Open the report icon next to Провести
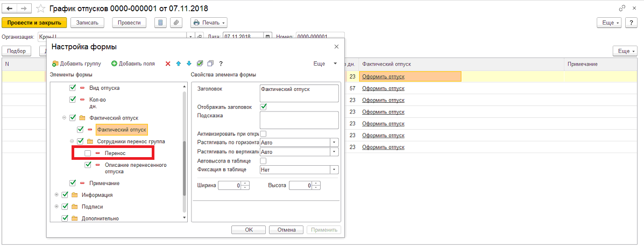The image size is (644, 247). [160, 23]
